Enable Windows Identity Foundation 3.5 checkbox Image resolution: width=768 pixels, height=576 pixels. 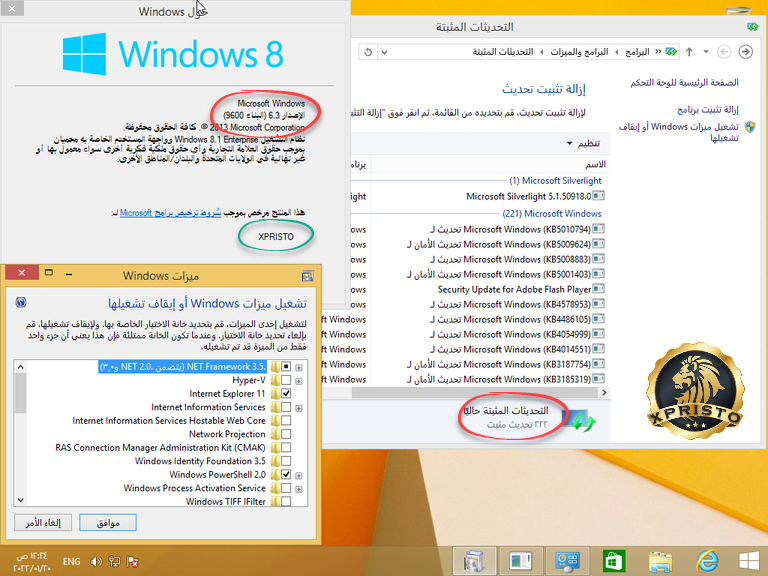[286, 461]
